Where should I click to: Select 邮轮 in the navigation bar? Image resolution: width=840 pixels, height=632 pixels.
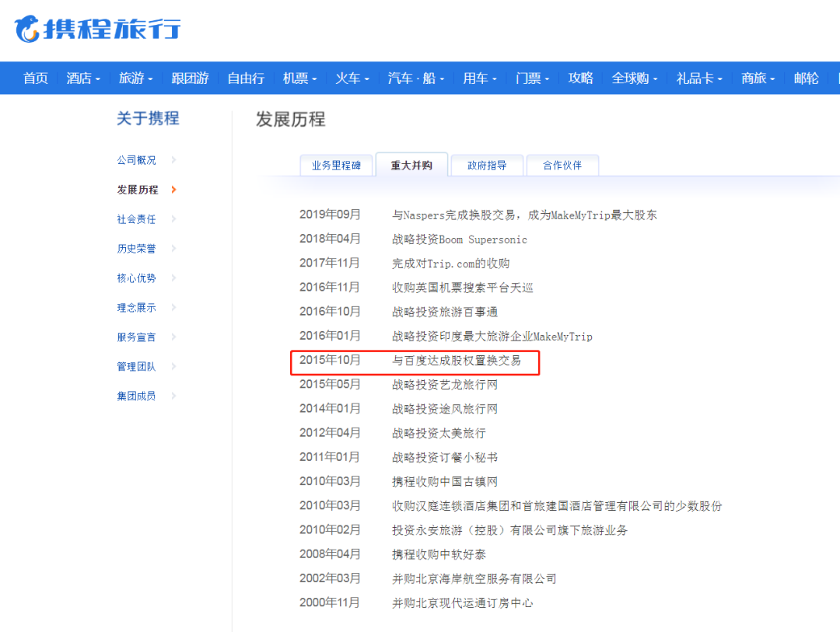click(x=807, y=79)
